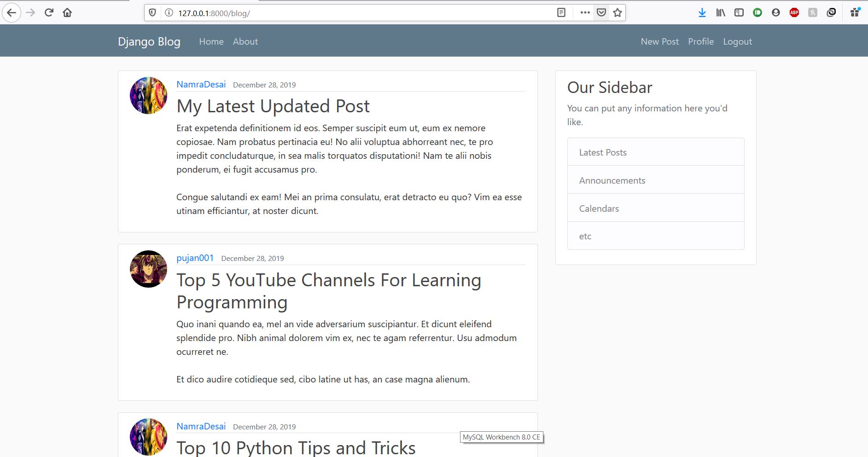Create a New Post from navbar
Screen dimensions: 868x457
pyautogui.click(x=660, y=41)
